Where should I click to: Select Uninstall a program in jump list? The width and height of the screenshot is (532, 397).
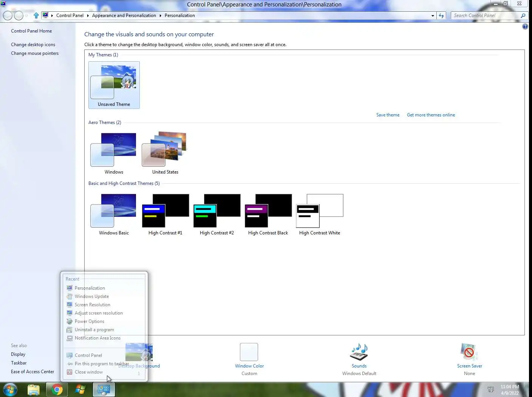coord(104,330)
